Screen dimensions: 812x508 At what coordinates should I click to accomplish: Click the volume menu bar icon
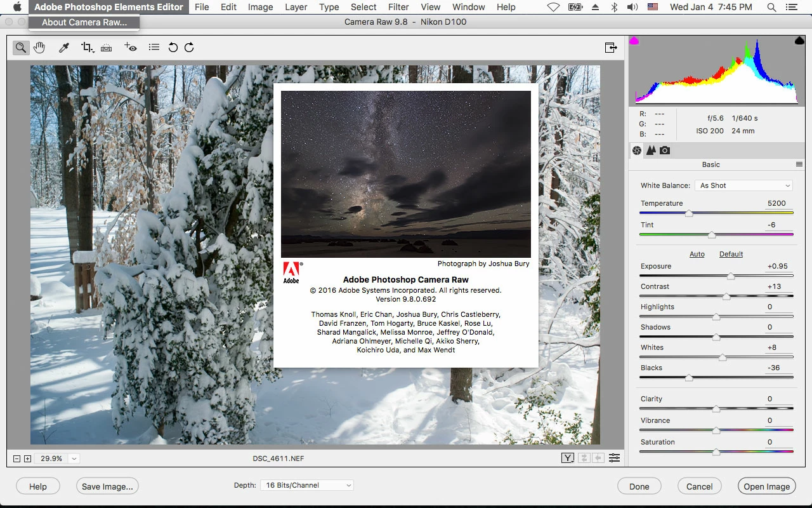(x=632, y=7)
